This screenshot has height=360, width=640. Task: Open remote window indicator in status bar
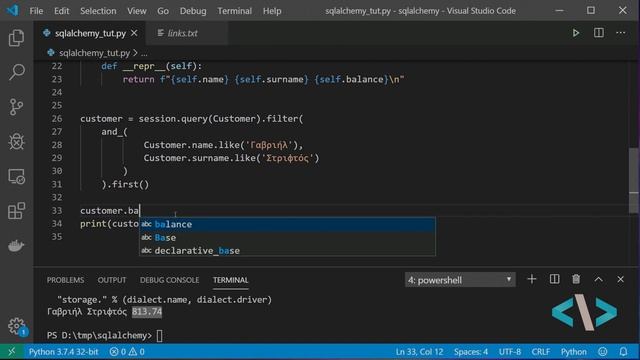[11, 351]
